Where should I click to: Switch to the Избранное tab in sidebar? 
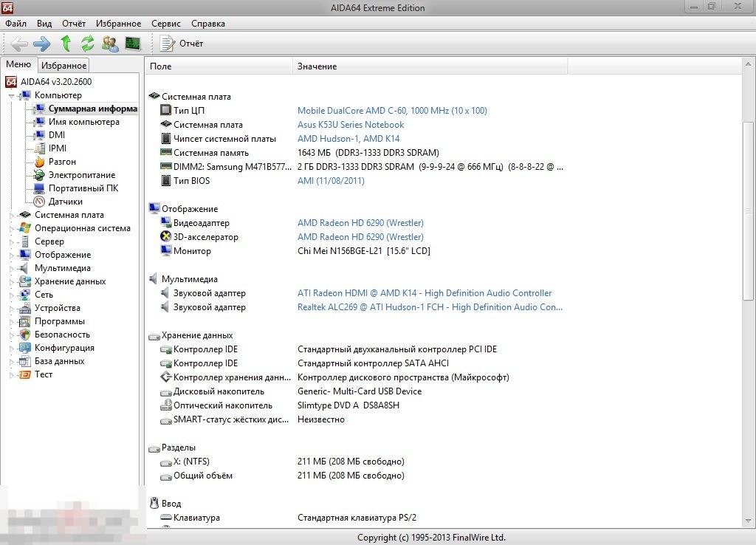(x=63, y=65)
